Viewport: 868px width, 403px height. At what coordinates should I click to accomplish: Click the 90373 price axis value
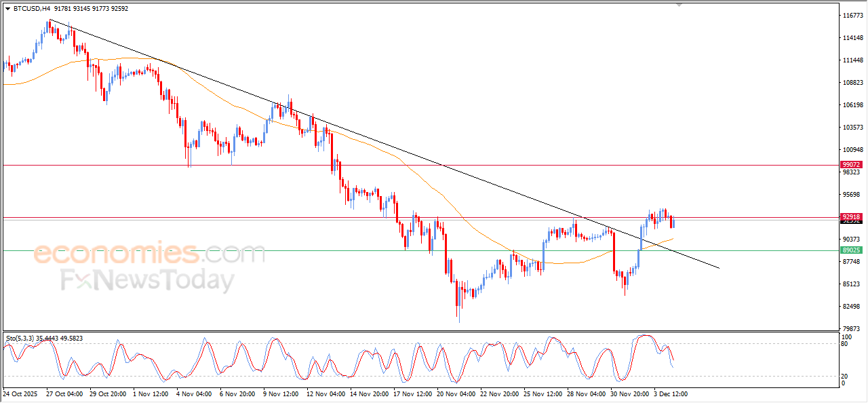click(852, 239)
